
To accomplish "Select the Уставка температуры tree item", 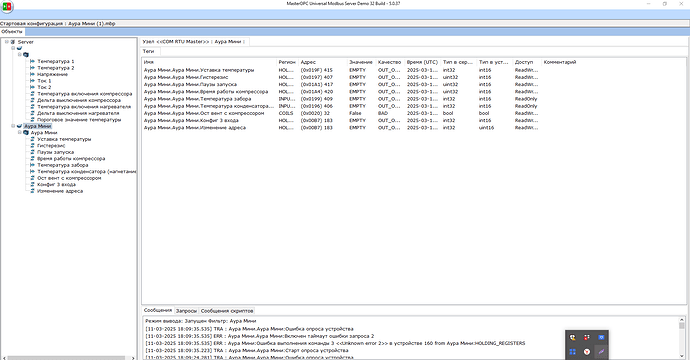I will click(x=64, y=139).
